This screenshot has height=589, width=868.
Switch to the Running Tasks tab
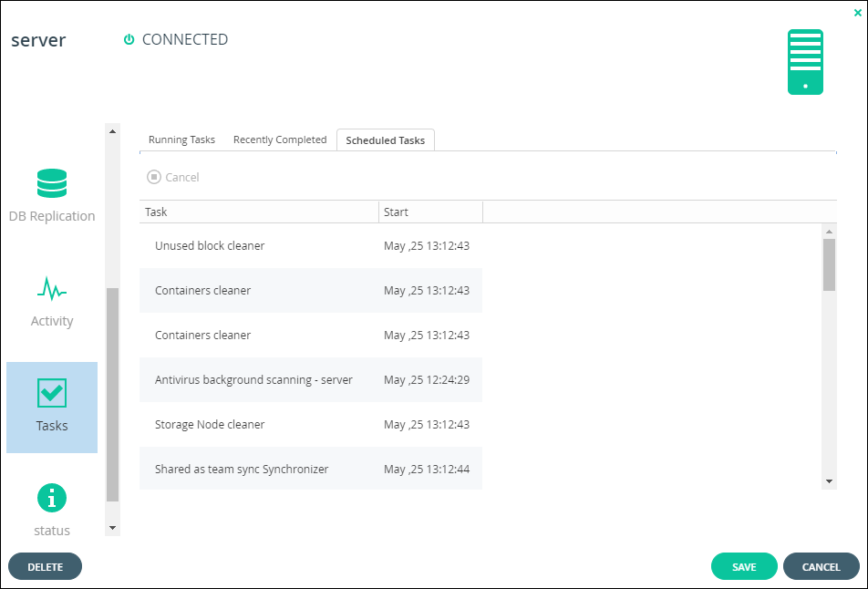point(181,139)
